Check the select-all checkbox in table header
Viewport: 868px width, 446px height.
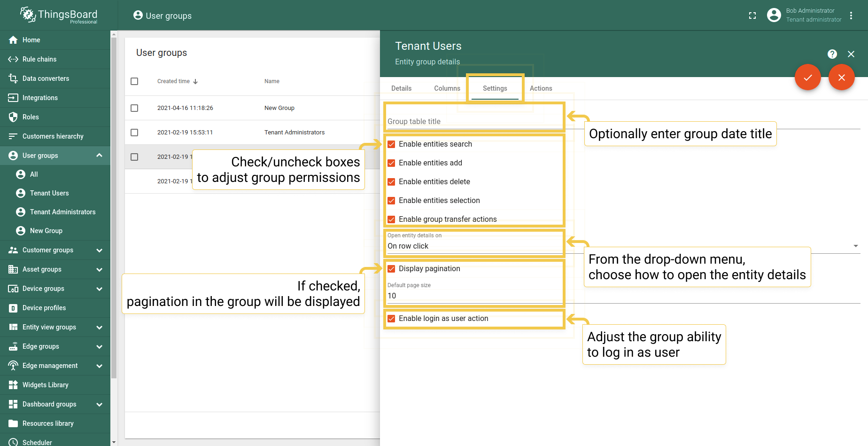click(134, 81)
